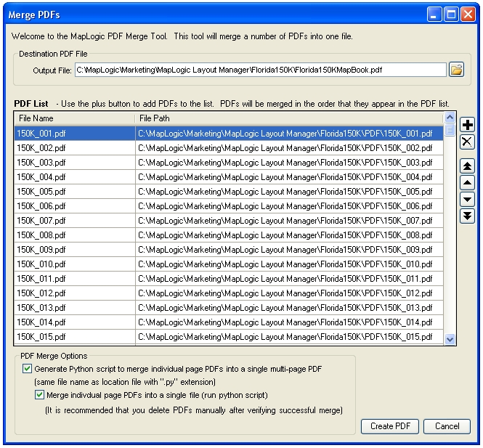Image resolution: width=483 pixels, height=448 pixels.
Task: Move selected PDF to bottom of list
Action: pyautogui.click(x=467, y=216)
